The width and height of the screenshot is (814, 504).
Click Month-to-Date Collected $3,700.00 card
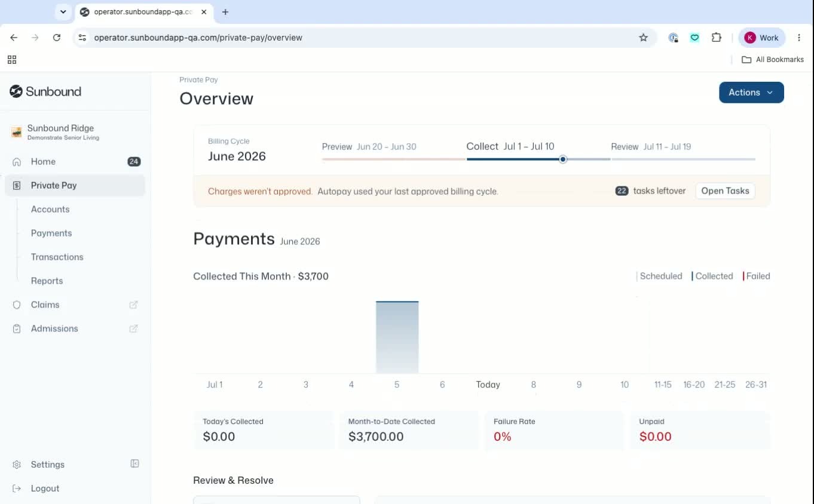point(409,430)
